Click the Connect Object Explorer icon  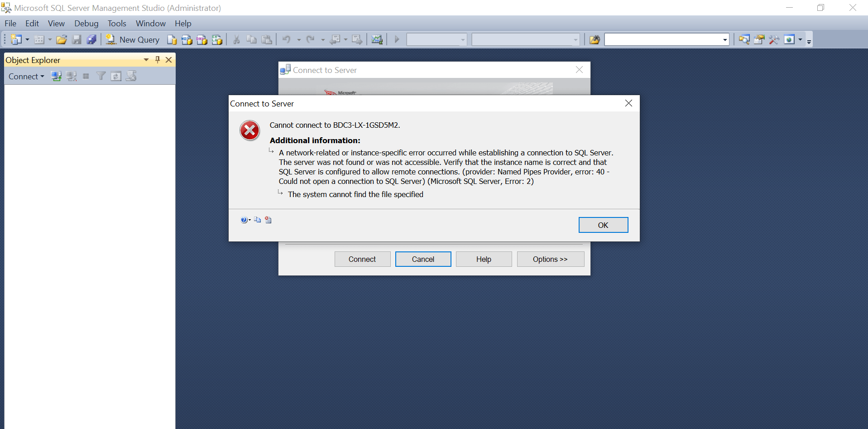tap(56, 76)
